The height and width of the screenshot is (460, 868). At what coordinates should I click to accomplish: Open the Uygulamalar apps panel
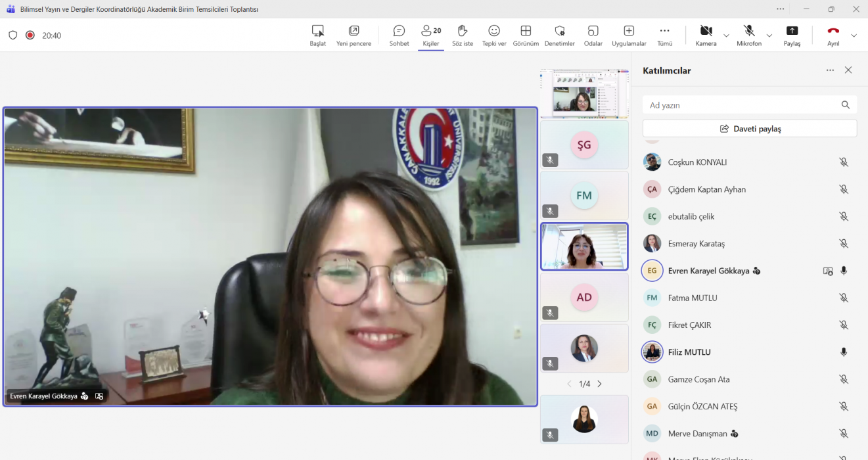click(x=629, y=35)
